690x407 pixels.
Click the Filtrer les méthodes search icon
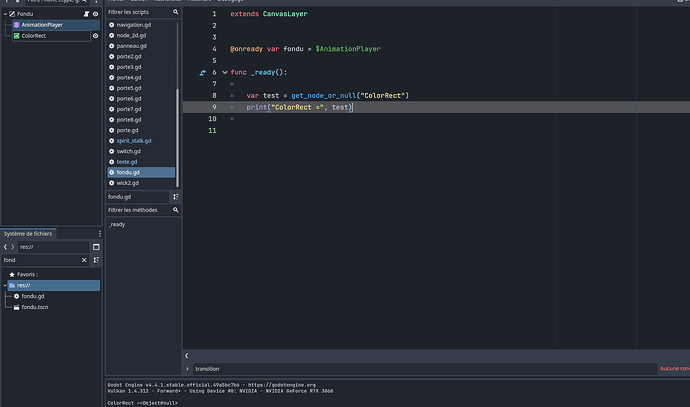175,210
